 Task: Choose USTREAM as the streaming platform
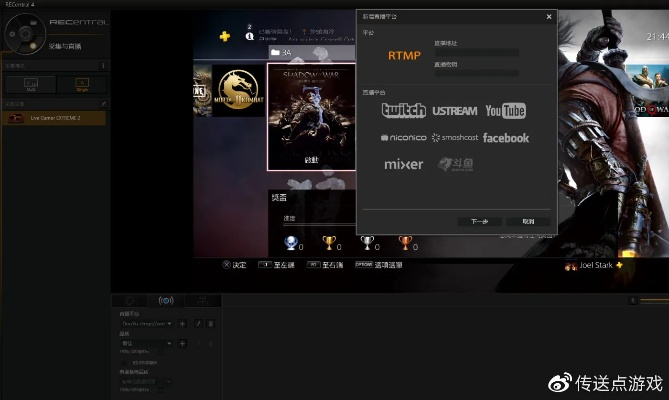455,110
